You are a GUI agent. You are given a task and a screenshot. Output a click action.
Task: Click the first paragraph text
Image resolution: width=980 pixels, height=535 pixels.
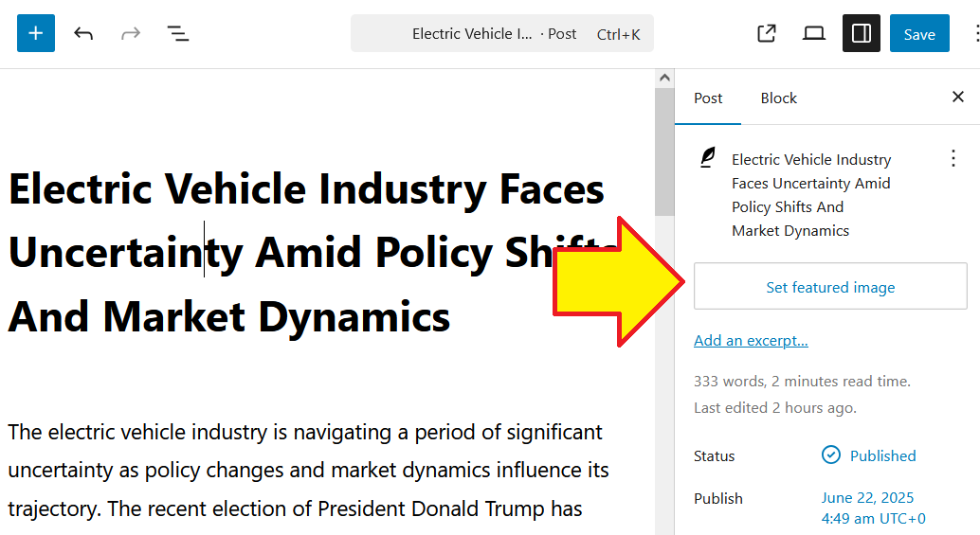(308, 470)
